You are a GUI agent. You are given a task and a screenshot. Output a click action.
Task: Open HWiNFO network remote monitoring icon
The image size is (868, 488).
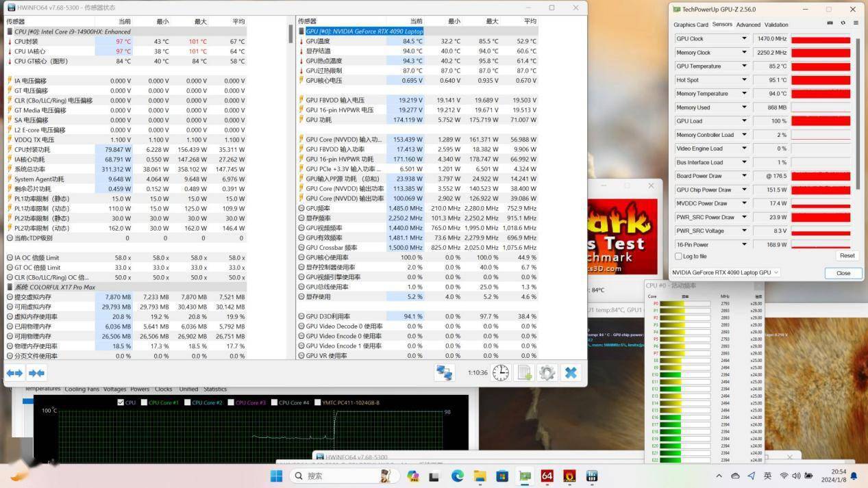(x=444, y=372)
